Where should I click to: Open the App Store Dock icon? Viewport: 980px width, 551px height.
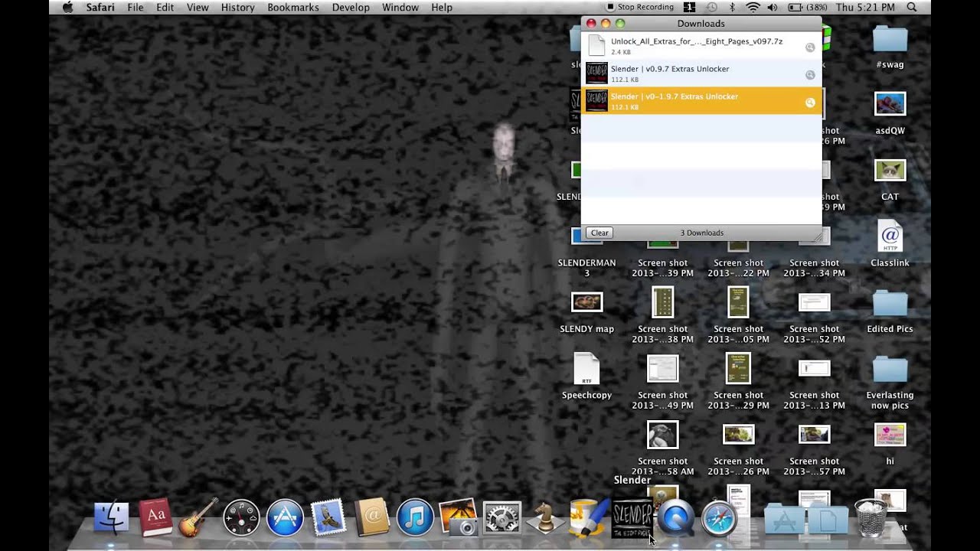pos(285,518)
